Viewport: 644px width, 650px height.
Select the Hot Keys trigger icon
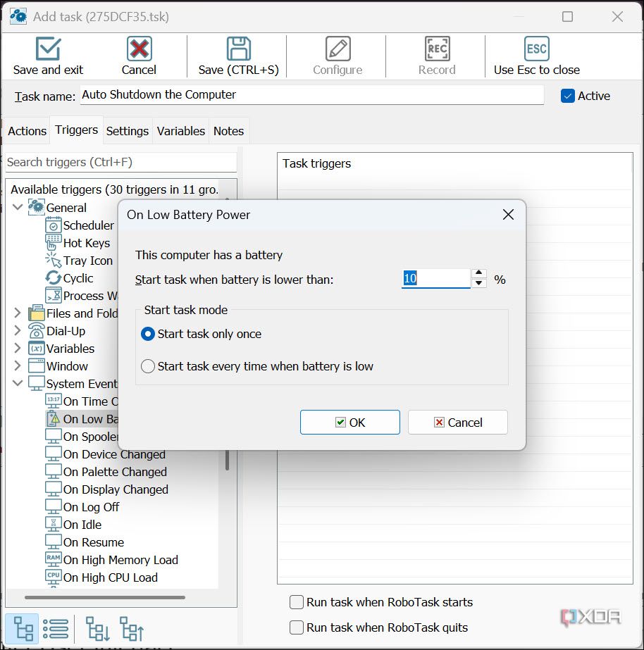(x=54, y=243)
